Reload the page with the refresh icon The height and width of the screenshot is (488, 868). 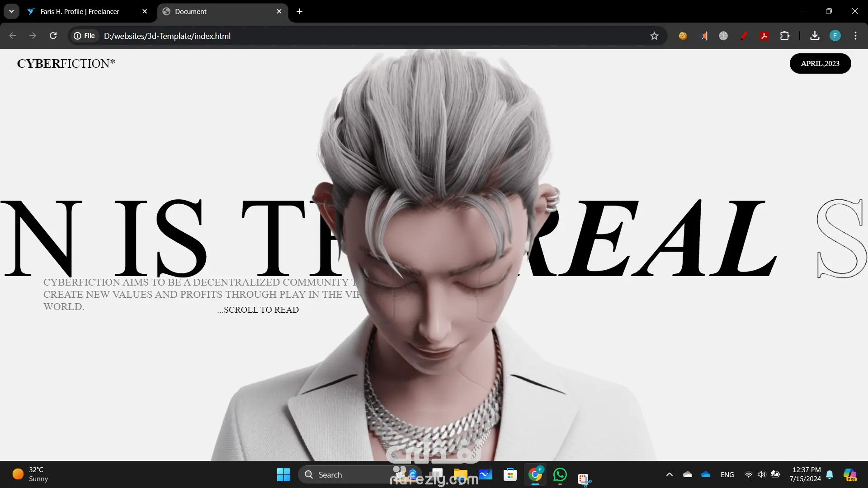coord(53,36)
